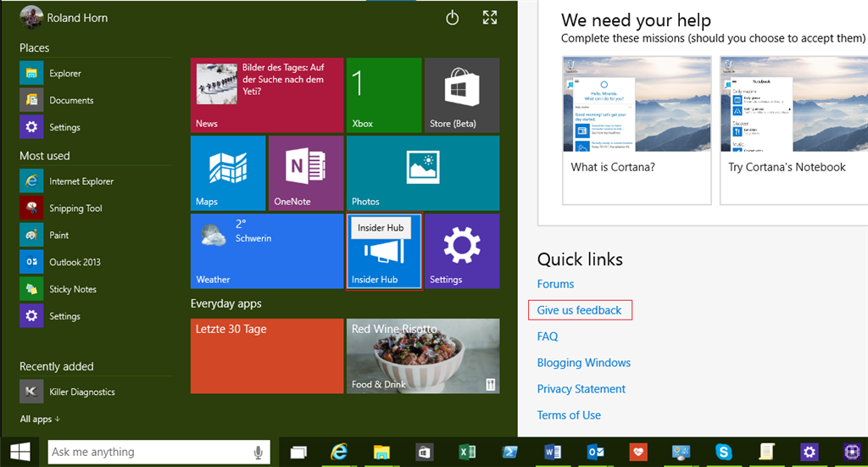Open Roland Horn user account menu
The width and height of the screenshot is (868, 467).
coord(64,18)
